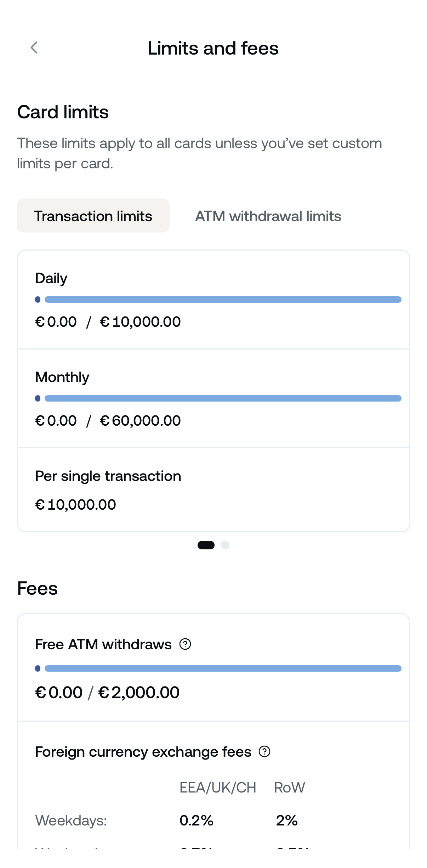Expand the Monthly limits card
The width and height of the screenshot is (427, 868).
(213, 398)
